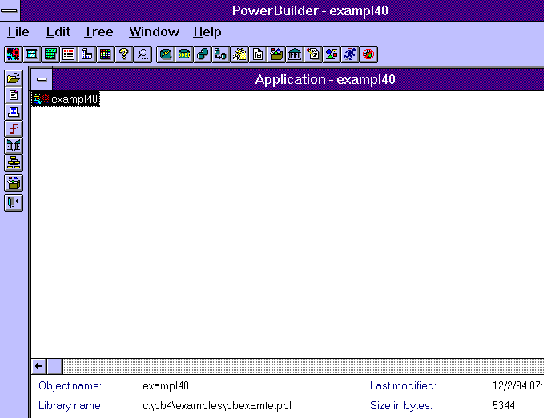
Task: Click the document with pencil edit icon
Action: click(313, 54)
